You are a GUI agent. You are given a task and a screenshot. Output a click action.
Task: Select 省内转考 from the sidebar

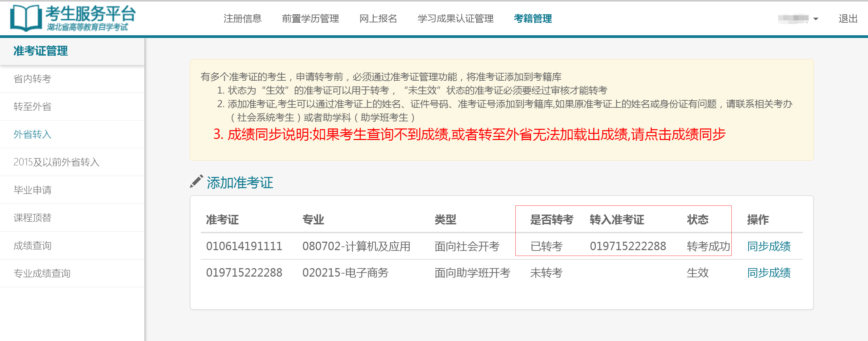33,79
